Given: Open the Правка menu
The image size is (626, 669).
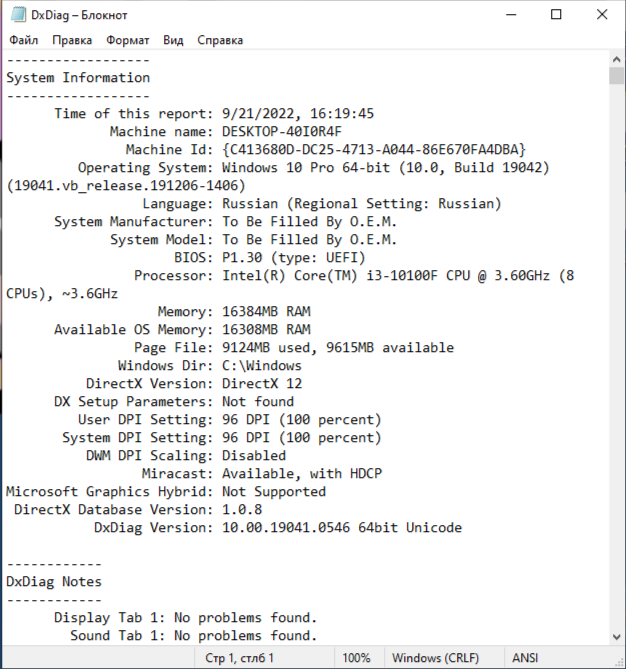Looking at the screenshot, I should point(72,40).
